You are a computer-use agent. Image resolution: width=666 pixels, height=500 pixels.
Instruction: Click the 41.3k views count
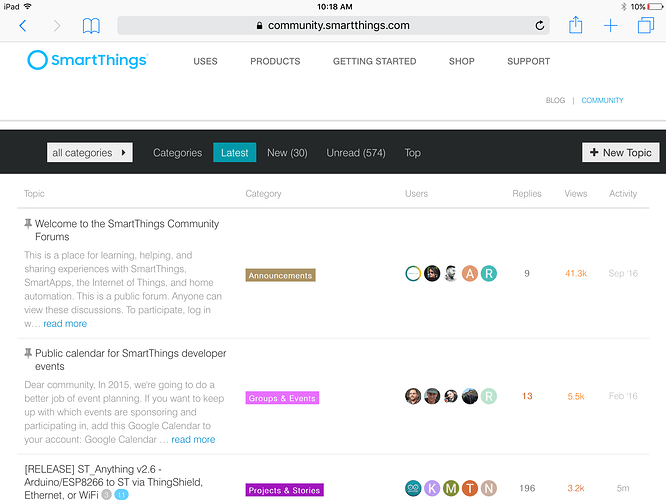576,274
